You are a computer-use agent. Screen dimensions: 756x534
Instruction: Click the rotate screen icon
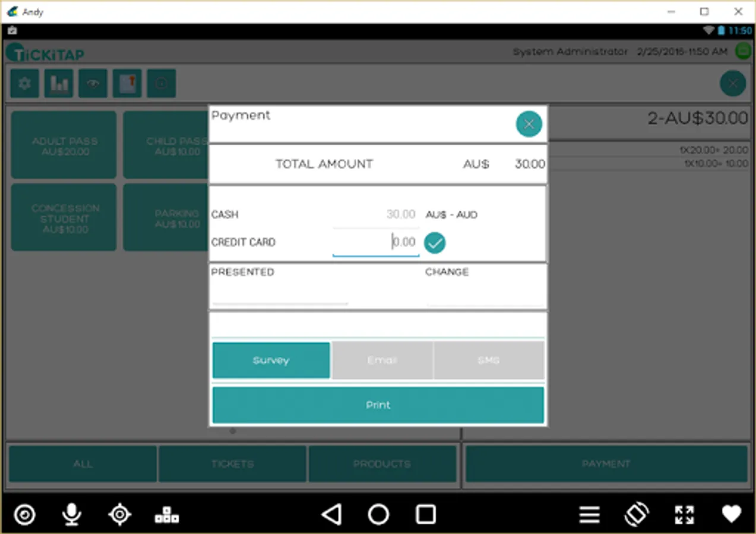pos(637,514)
